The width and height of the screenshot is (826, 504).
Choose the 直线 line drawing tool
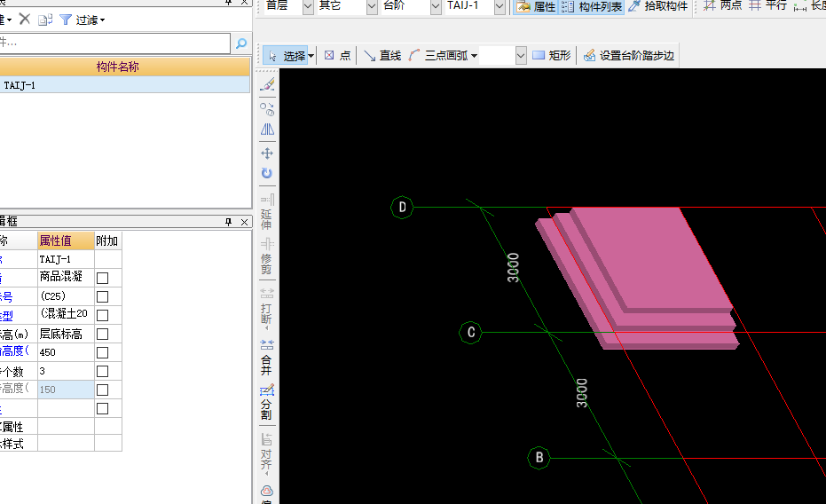point(382,55)
